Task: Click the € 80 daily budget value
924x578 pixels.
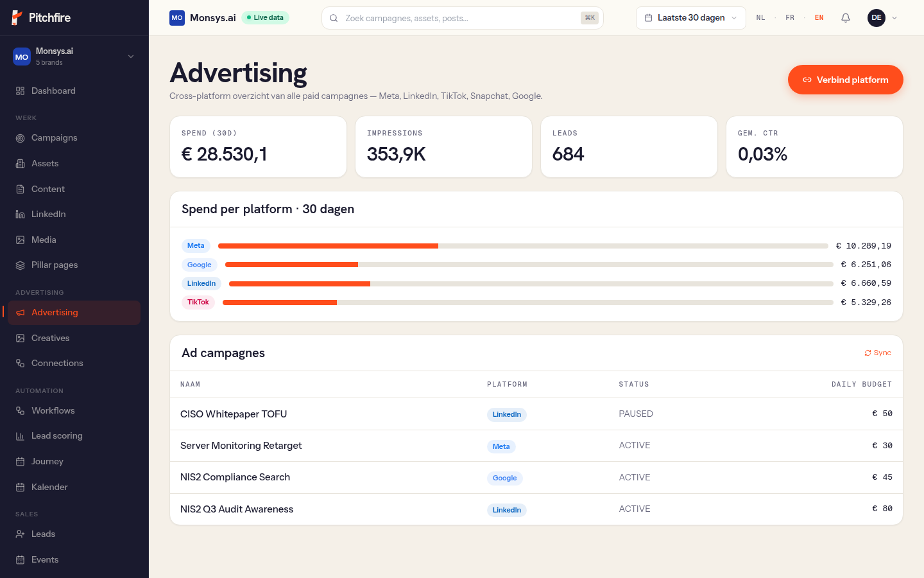Action: (x=882, y=509)
